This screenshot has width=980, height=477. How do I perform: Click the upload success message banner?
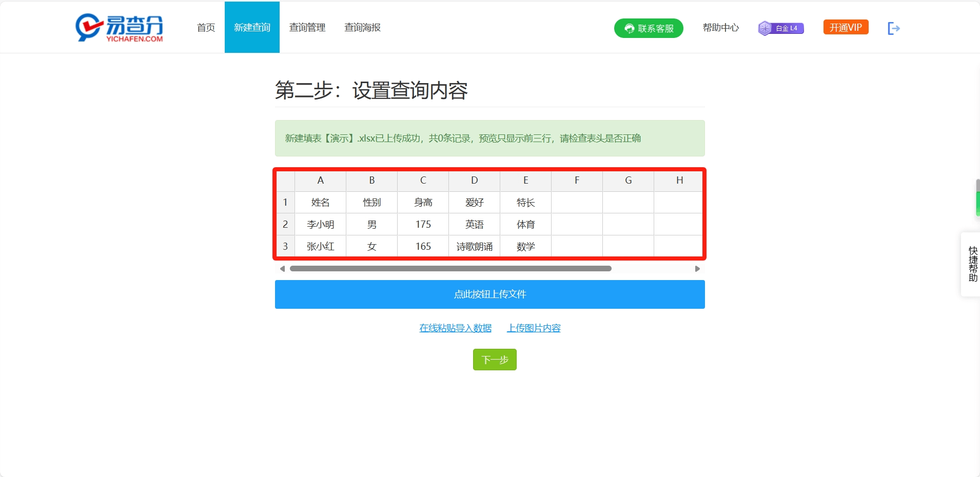[x=490, y=138]
